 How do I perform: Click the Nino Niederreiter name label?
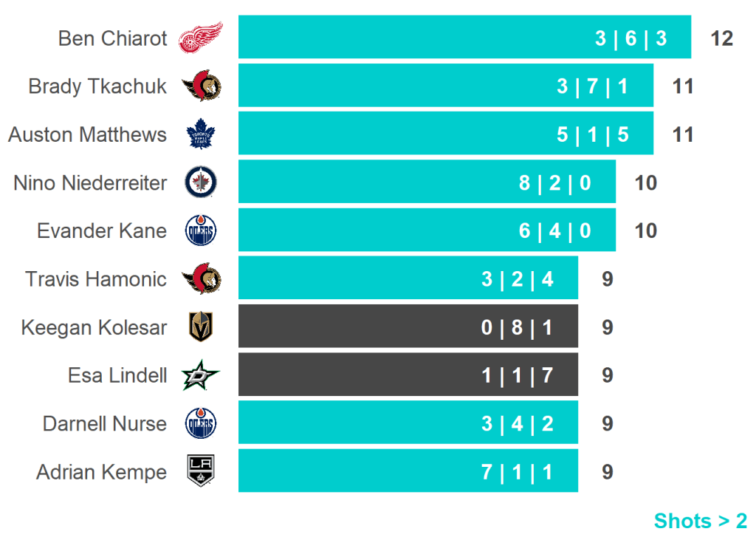click(x=90, y=183)
